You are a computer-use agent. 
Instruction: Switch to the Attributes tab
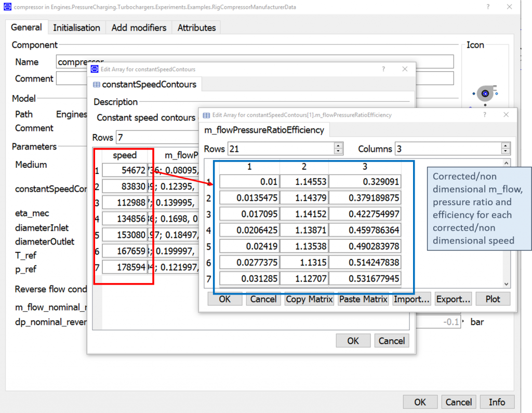pos(196,28)
